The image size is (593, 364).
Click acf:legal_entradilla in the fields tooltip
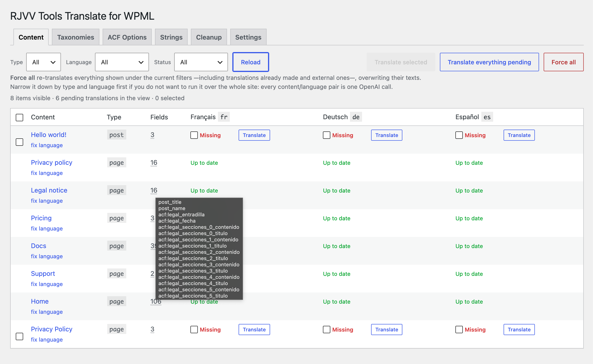[x=181, y=215]
